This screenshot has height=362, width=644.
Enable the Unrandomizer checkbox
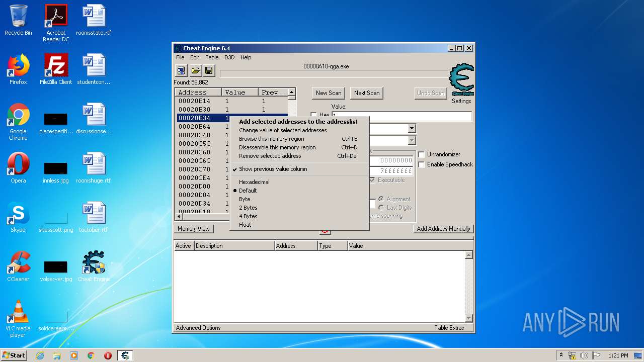point(422,154)
